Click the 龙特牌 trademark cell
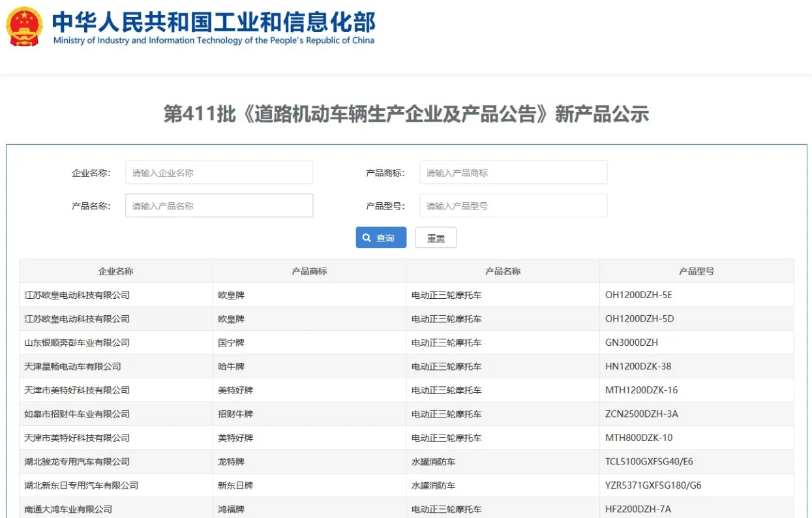 pyautogui.click(x=310, y=462)
